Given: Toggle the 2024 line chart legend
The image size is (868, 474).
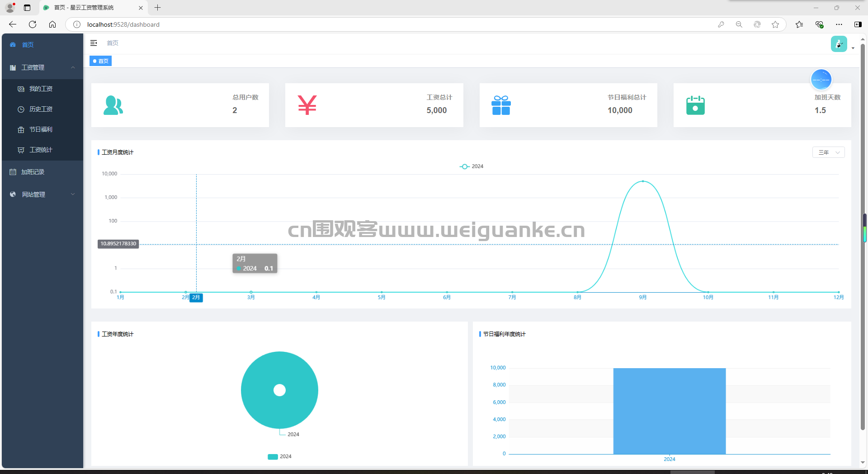Looking at the screenshot, I should [x=472, y=166].
